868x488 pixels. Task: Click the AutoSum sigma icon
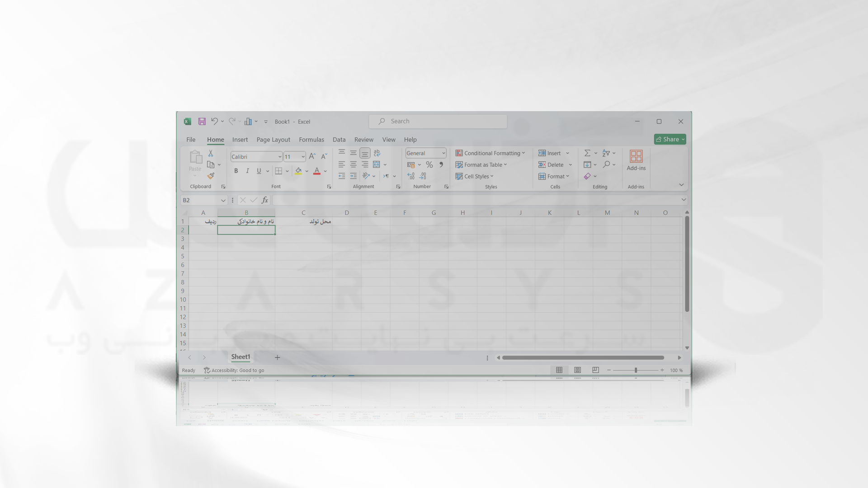[x=587, y=153]
